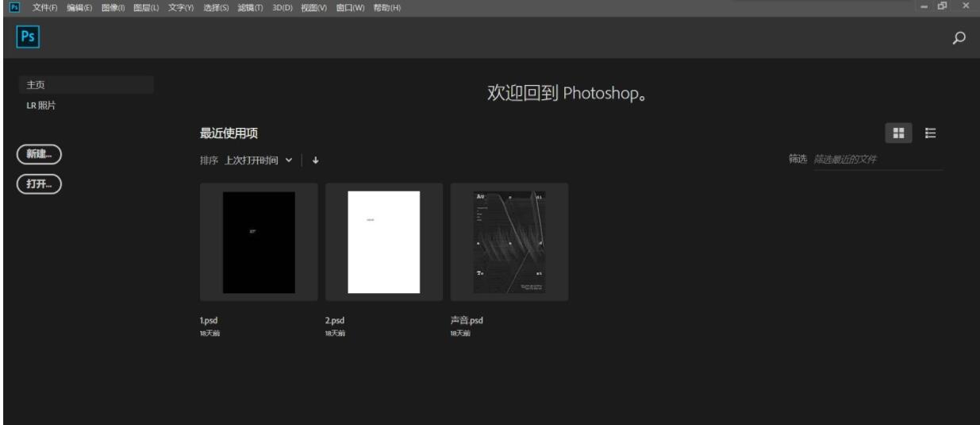Screen dimensions: 980x425
Task: Open the 图层(L) menu
Action: coord(147,7)
